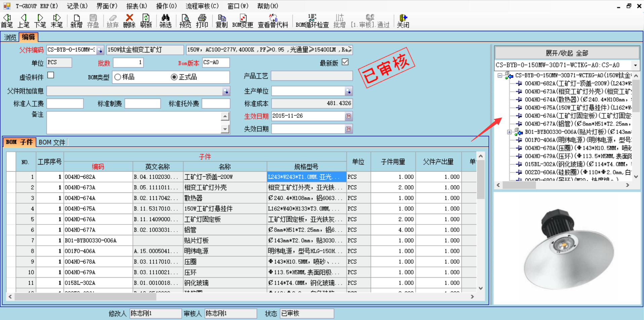644x320 pixels.
Task: Open the 筛选 (Filter) tool
Action: (165, 21)
